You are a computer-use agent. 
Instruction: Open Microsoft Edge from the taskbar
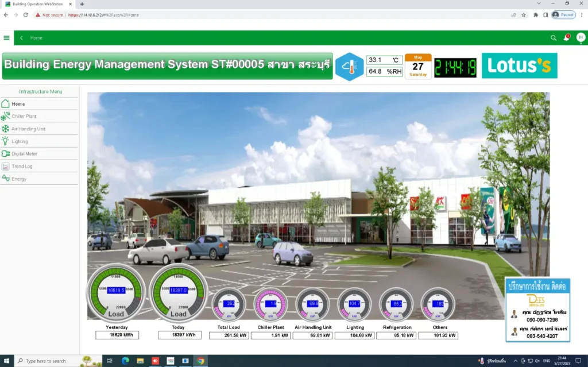pos(125,361)
